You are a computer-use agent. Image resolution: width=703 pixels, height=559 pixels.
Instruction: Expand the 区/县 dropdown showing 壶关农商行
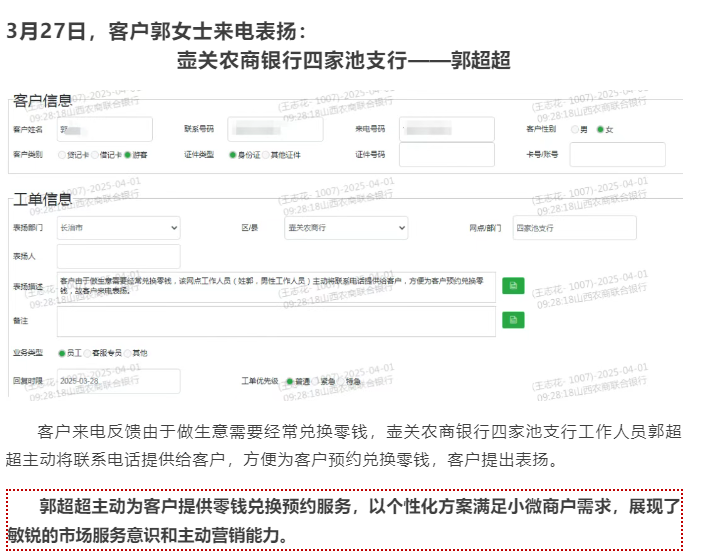pyautogui.click(x=345, y=228)
